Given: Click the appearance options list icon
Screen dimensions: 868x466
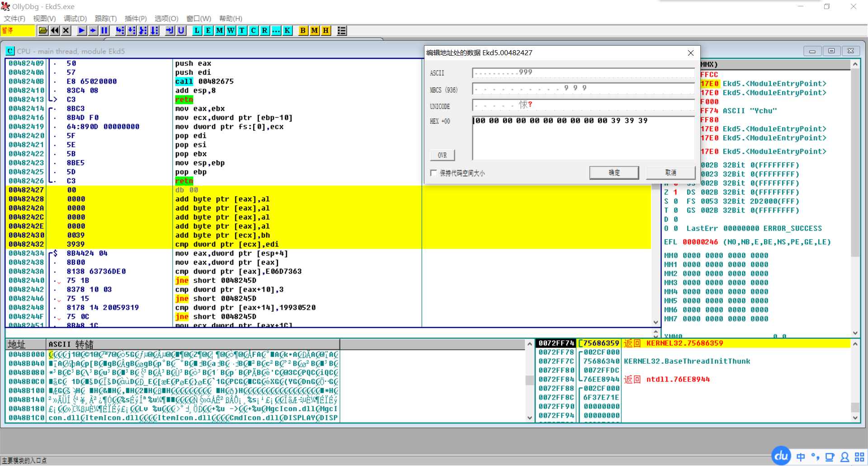Looking at the screenshot, I should 342,30.
